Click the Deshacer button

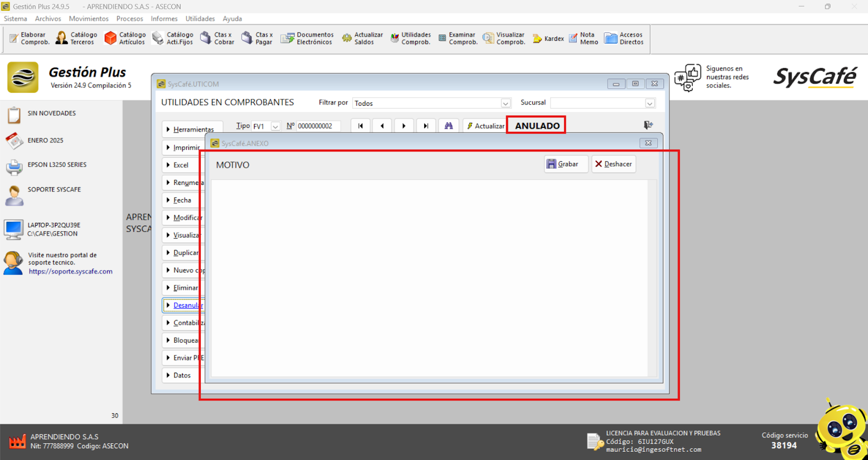pos(613,164)
